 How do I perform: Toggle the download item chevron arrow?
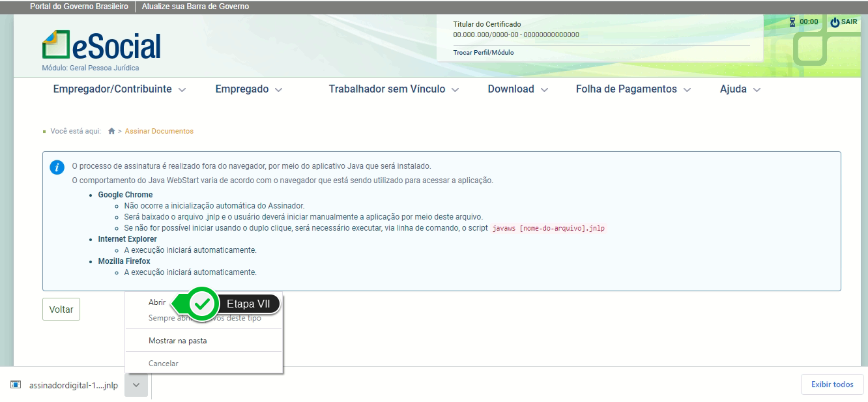(x=136, y=384)
